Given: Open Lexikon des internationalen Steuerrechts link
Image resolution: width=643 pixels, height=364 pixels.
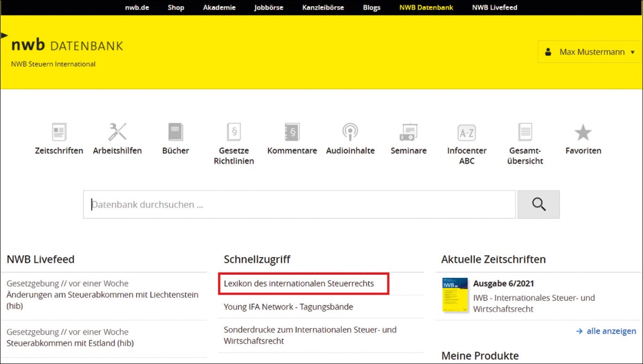Looking at the screenshot, I should point(298,284).
